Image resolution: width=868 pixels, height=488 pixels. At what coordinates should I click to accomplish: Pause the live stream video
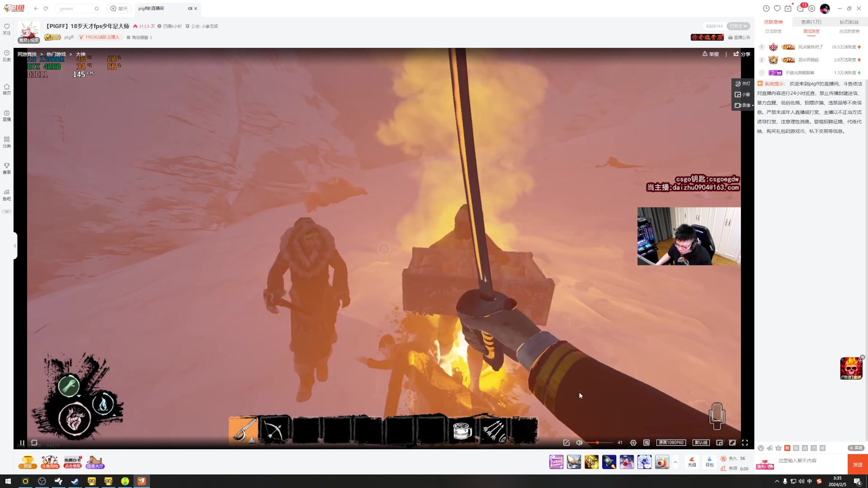point(22,443)
